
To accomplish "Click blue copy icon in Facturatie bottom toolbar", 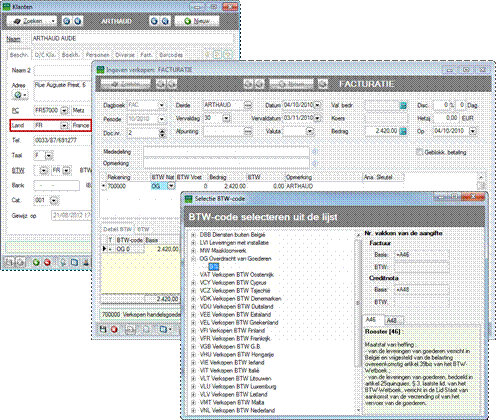I will pyautogui.click(x=163, y=329).
